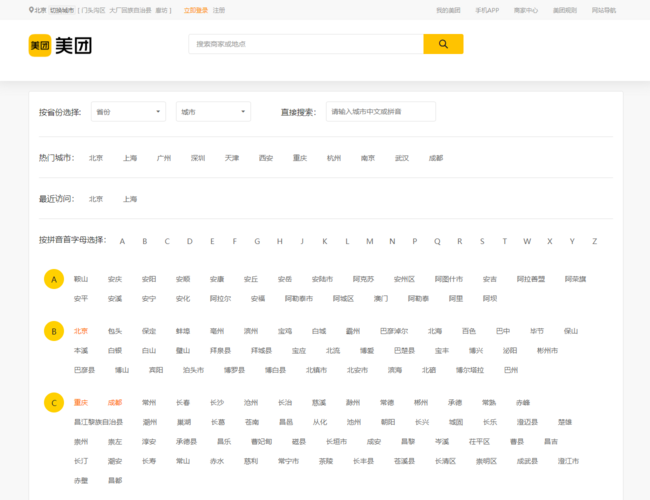
Task: Click the orange 立即登录 login link
Action: (196, 10)
